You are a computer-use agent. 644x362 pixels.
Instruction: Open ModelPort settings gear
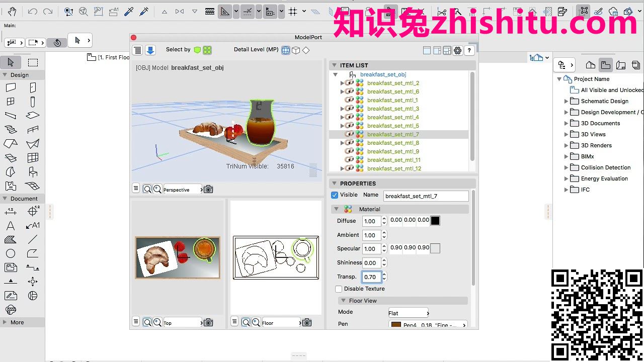[457, 50]
